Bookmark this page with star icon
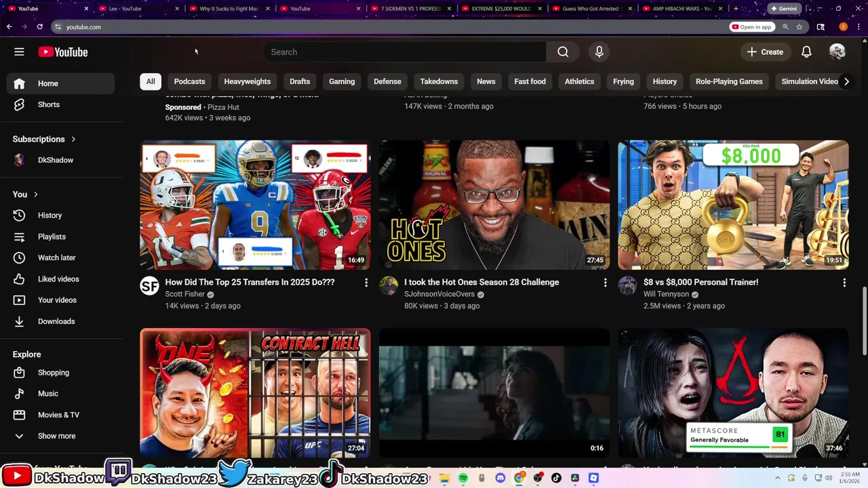The width and height of the screenshot is (868, 488). (800, 27)
